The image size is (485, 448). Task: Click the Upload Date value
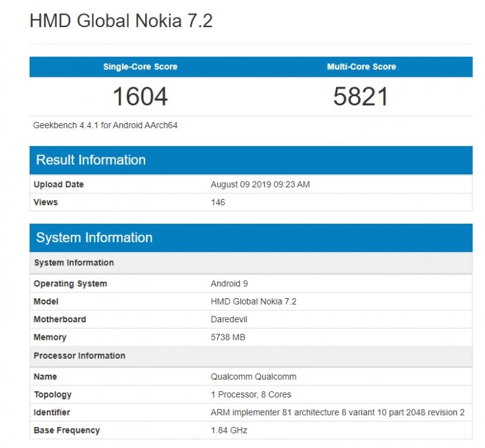(260, 185)
